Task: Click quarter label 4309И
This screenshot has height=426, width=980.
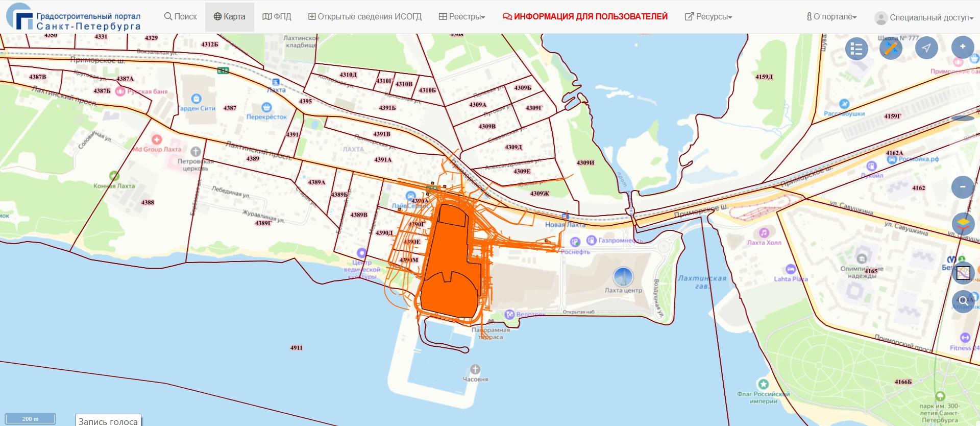Action: click(x=585, y=163)
